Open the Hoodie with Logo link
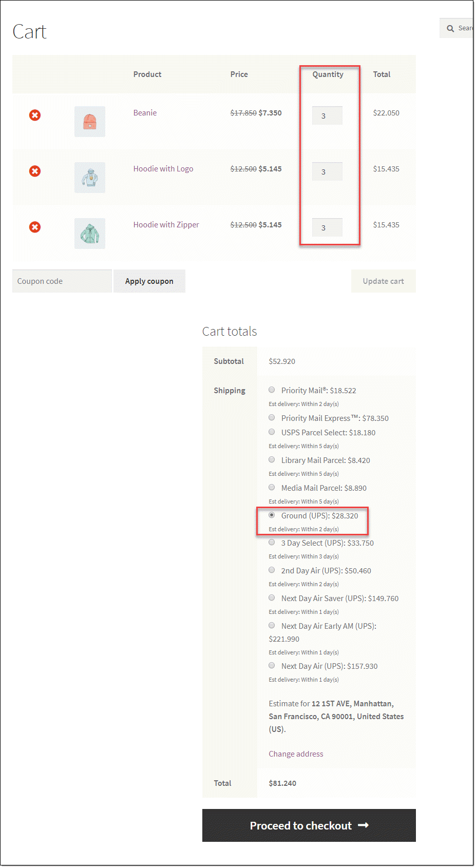Image resolution: width=476 pixels, height=868 pixels. click(x=163, y=169)
